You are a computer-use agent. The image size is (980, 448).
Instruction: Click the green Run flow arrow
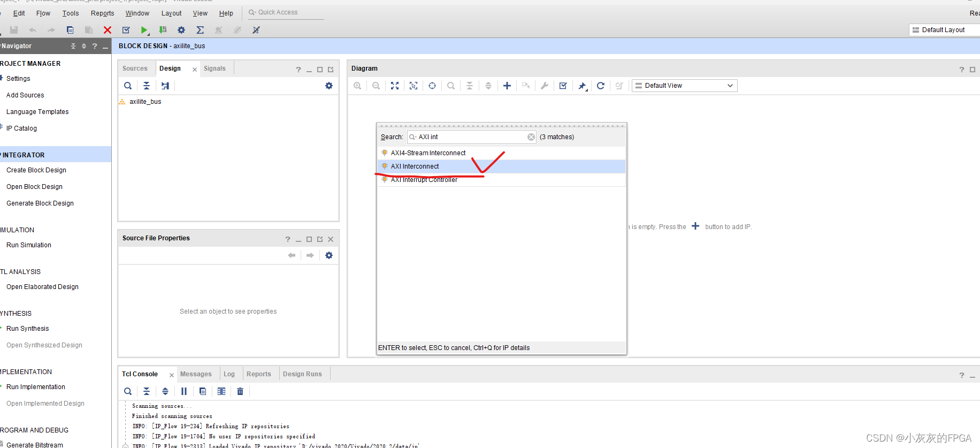click(x=144, y=30)
